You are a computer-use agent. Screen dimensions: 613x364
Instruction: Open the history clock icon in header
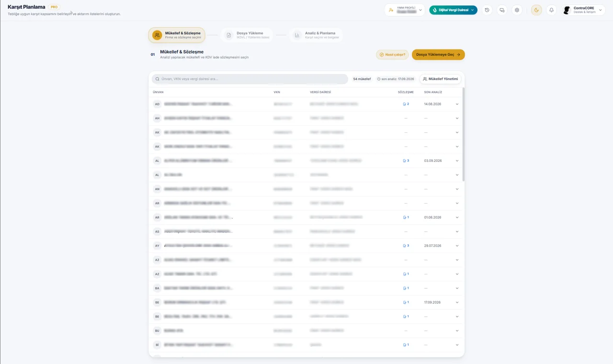487,10
